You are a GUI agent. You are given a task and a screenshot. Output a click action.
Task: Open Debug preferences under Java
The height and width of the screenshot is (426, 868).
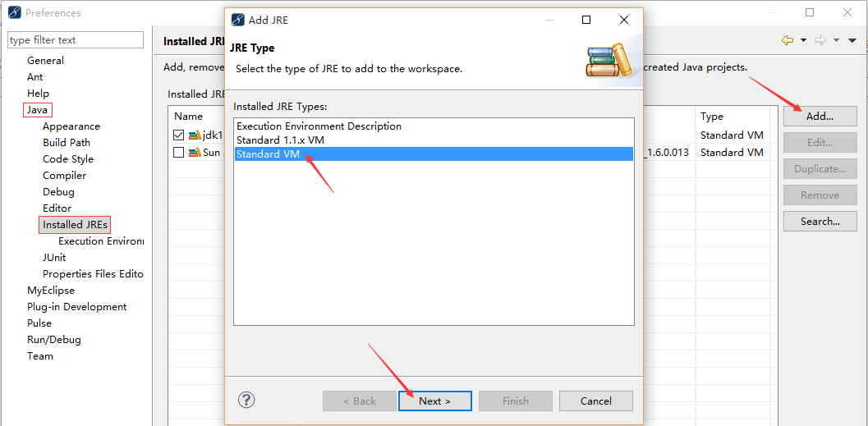[58, 192]
